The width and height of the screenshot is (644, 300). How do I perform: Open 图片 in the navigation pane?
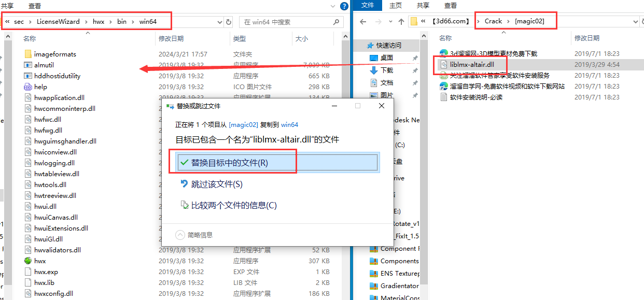coord(386,95)
